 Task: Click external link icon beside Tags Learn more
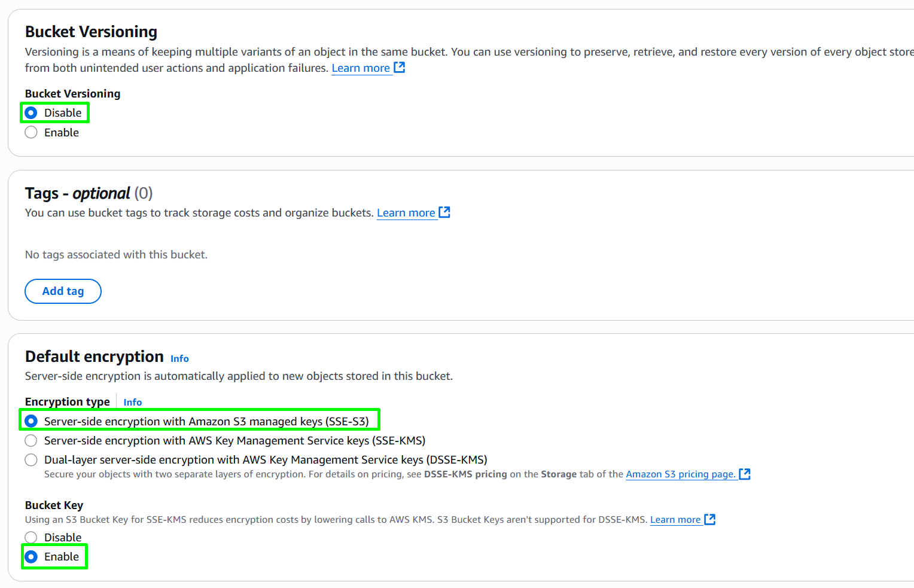(444, 212)
